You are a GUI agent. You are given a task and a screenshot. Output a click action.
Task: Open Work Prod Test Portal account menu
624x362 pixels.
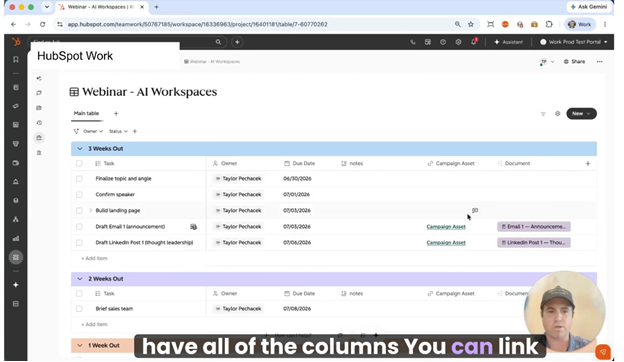pos(573,42)
